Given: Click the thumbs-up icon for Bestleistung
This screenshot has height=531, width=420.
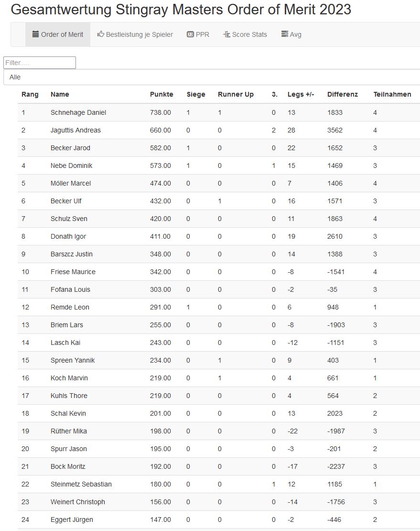Looking at the screenshot, I should 101,34.
